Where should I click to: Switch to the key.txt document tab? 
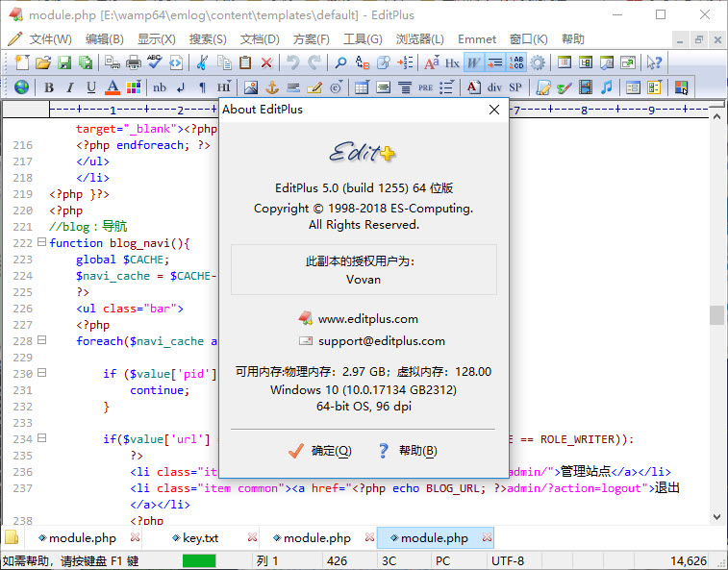[200, 538]
